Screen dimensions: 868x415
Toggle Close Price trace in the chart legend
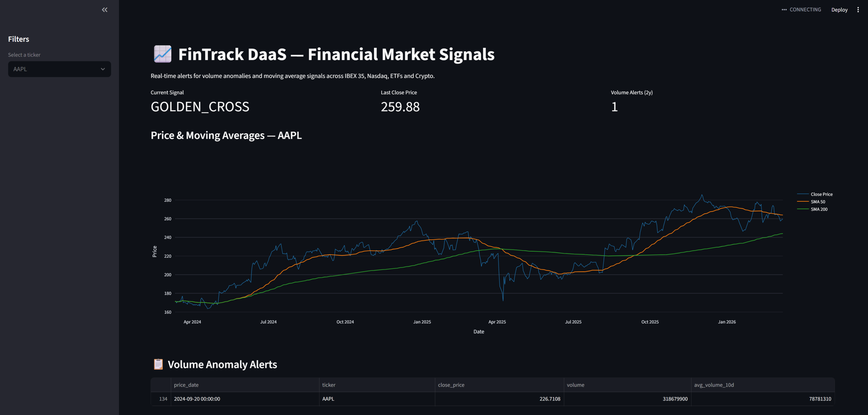pyautogui.click(x=821, y=194)
